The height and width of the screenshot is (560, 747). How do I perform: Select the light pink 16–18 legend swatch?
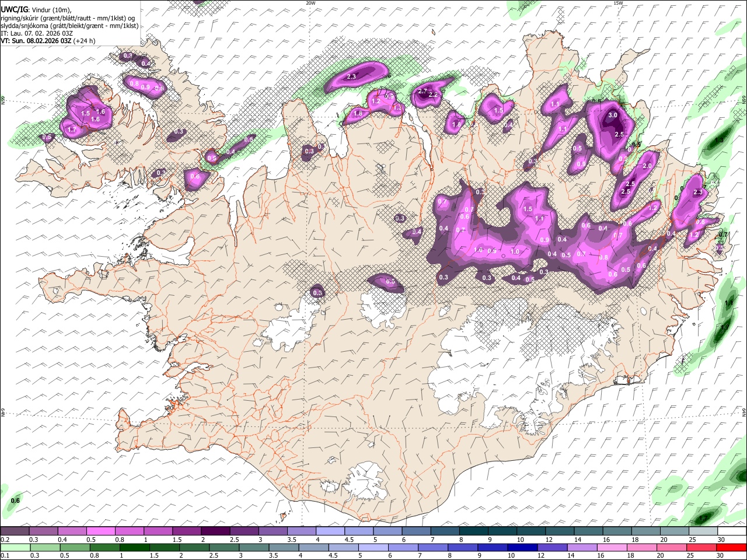pyautogui.click(x=612, y=547)
